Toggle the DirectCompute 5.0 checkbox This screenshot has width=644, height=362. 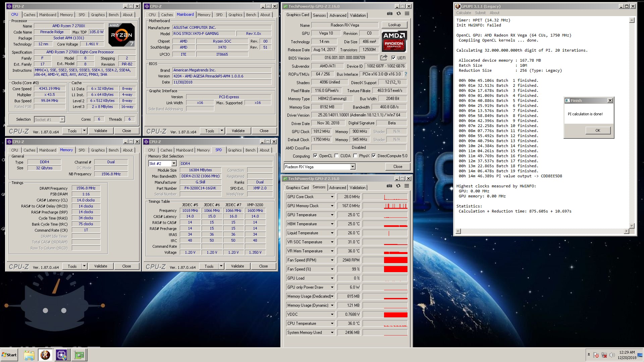tap(374, 156)
